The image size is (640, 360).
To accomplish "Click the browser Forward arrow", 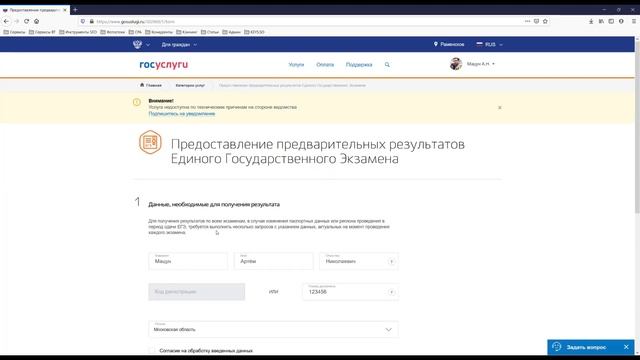I will tap(17, 21).
